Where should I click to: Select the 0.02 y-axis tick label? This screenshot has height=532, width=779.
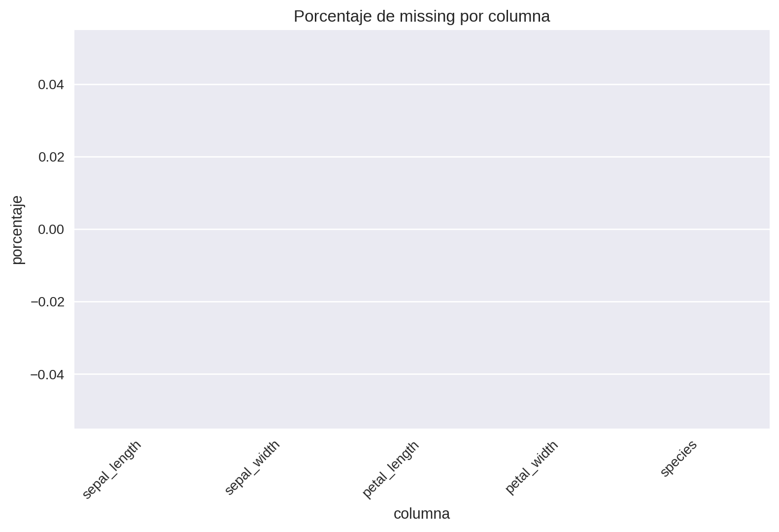pos(51,157)
